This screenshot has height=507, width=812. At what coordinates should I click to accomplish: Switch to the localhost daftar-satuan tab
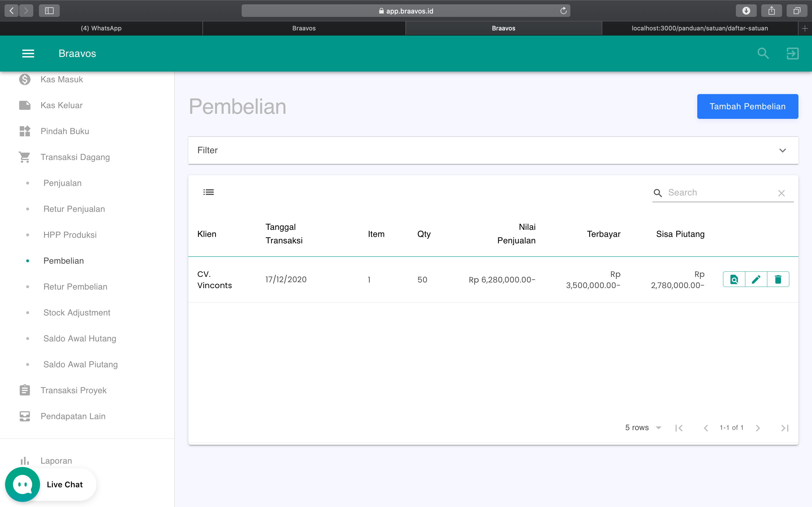coord(699,28)
